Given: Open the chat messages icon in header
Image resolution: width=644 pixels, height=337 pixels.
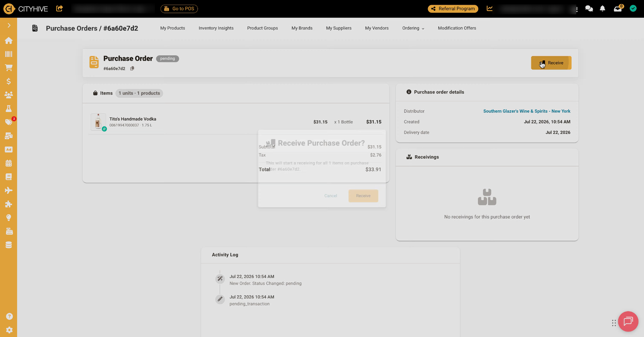Looking at the screenshot, I should pyautogui.click(x=589, y=9).
